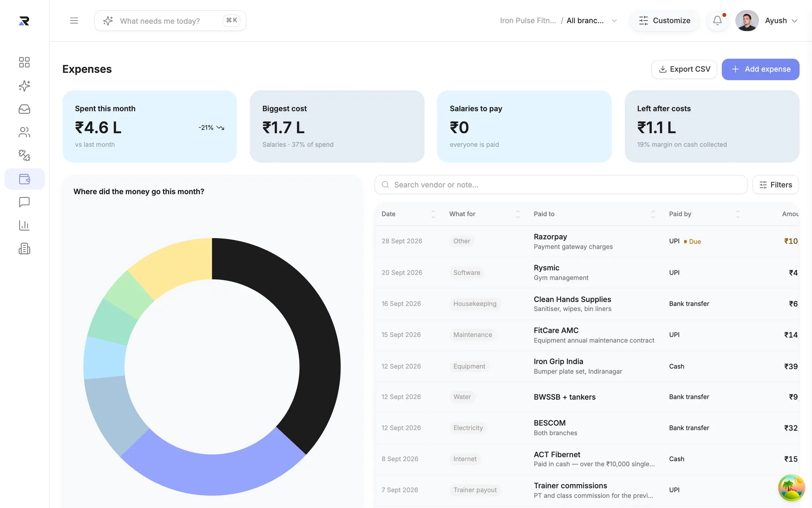This screenshot has width=812, height=508.
Task: Focus the Search vendor or note field
Action: (x=561, y=185)
